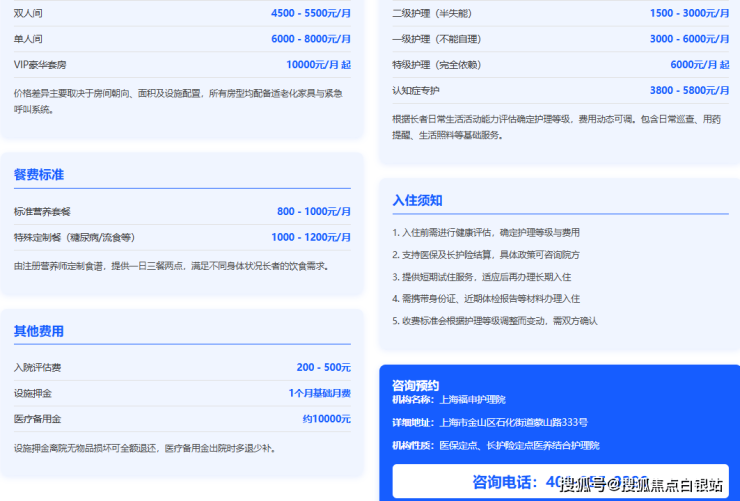The width and height of the screenshot is (740, 501).
Task: Click the VIP豪华套房 row label
Action: [x=40, y=65]
